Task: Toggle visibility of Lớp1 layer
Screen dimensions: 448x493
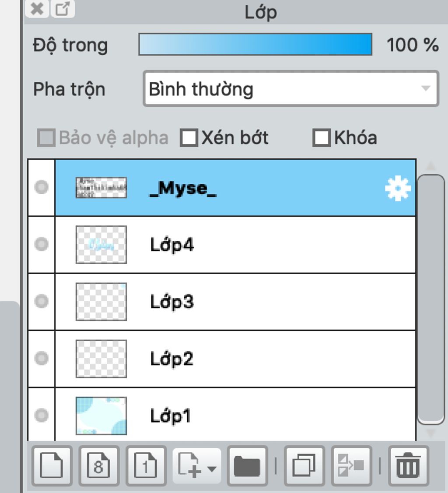Action: tap(42, 415)
